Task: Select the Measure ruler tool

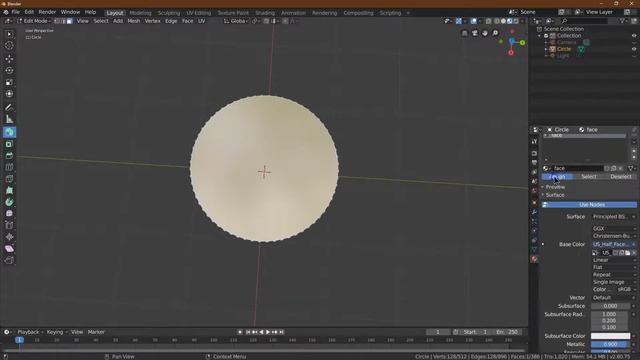Action: click(9, 119)
